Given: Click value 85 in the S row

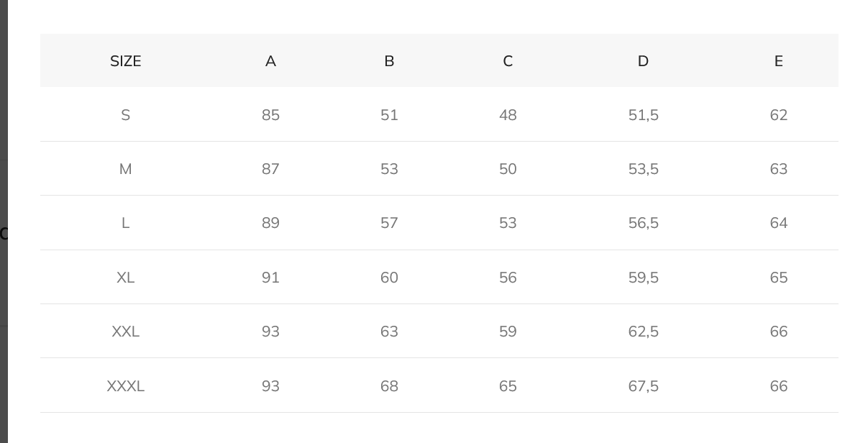Looking at the screenshot, I should coord(270,115).
